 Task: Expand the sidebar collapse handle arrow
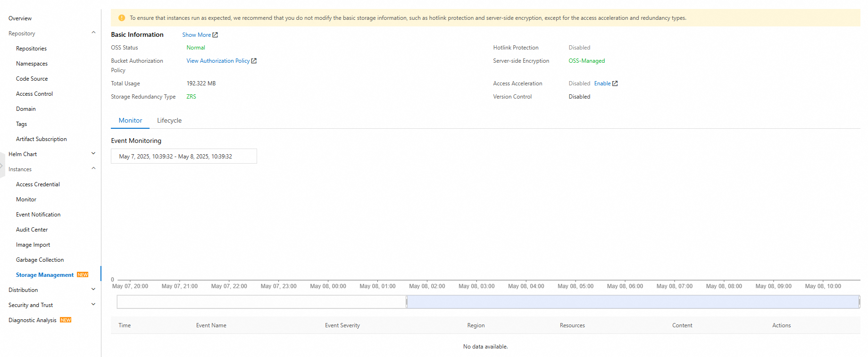pyautogui.click(x=2, y=166)
